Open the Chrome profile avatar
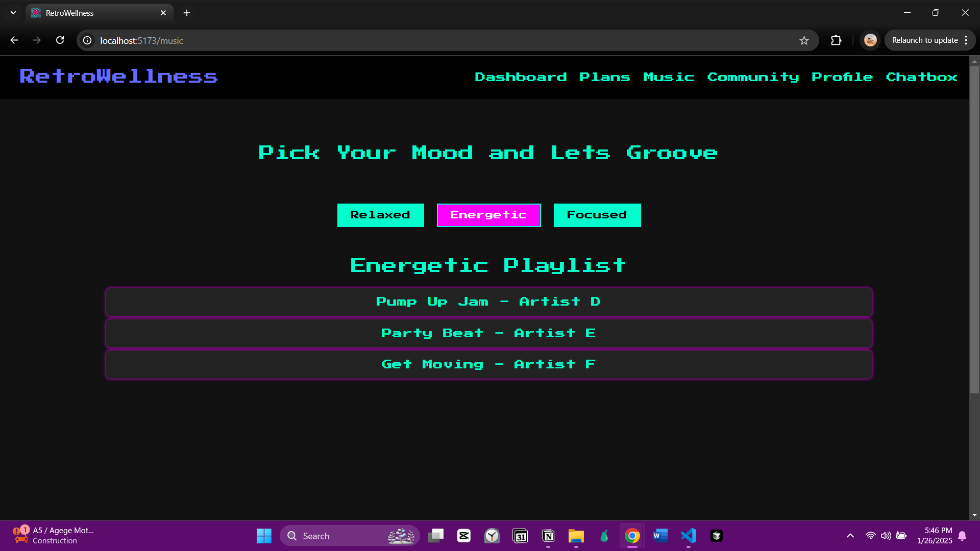This screenshot has height=551, width=980. click(870, 40)
